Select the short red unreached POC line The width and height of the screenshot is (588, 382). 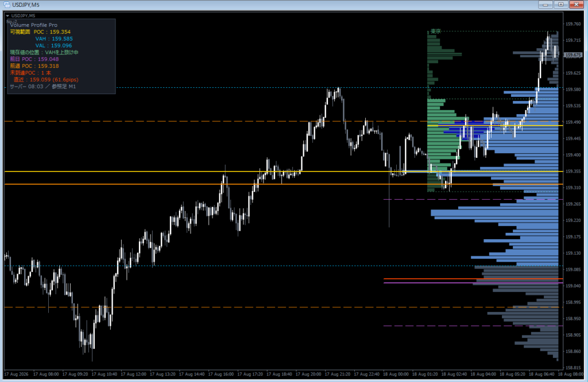[x=473, y=279]
